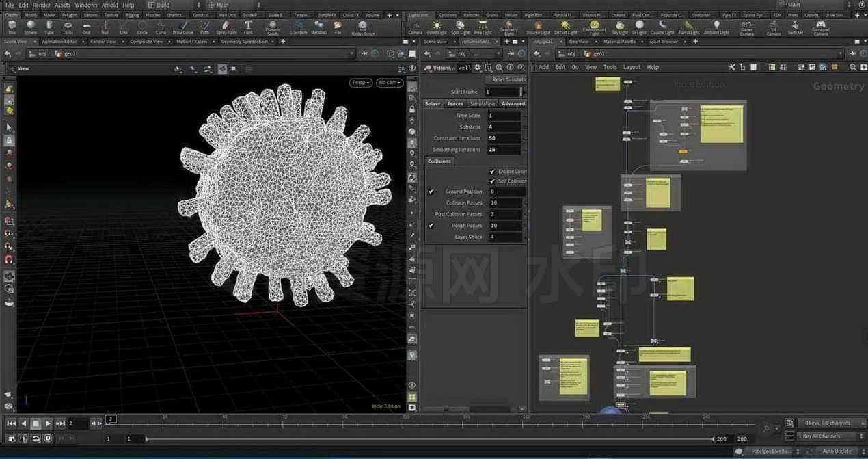Disable the Ground Position checkbox

click(x=431, y=192)
